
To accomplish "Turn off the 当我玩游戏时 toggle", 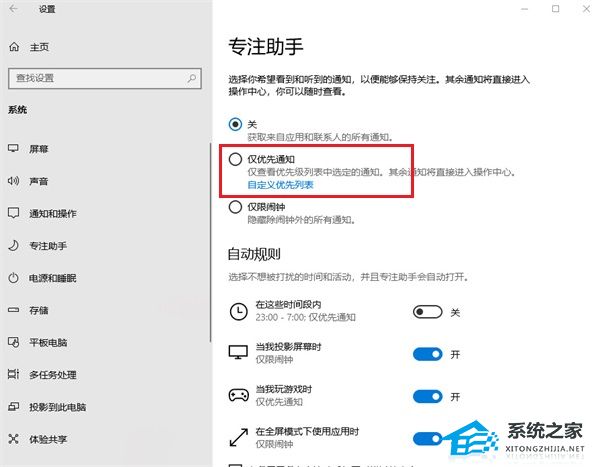I will coord(427,397).
